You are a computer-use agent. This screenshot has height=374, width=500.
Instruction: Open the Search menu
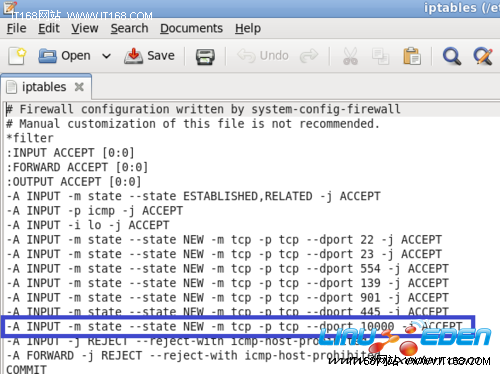[129, 28]
